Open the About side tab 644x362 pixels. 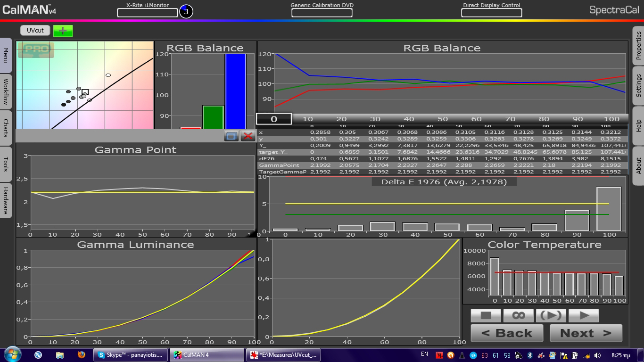click(638, 165)
